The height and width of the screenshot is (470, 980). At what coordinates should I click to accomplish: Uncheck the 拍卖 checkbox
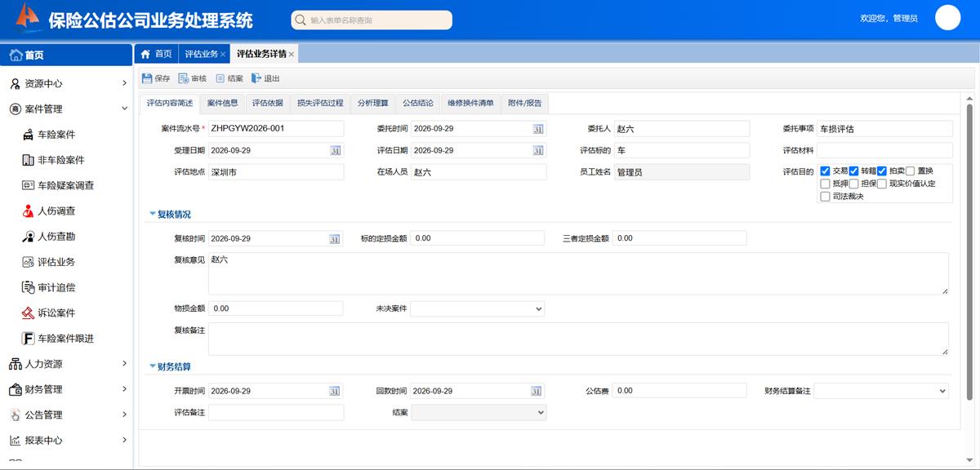pyautogui.click(x=882, y=171)
